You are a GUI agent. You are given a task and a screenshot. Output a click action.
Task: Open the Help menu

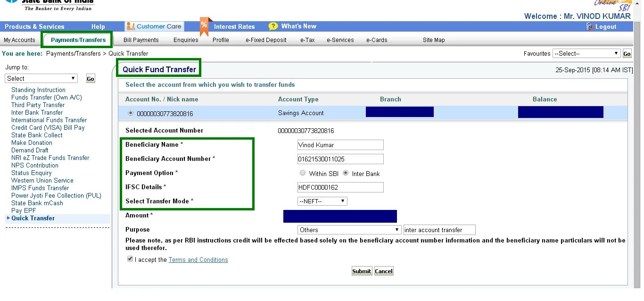point(98,26)
